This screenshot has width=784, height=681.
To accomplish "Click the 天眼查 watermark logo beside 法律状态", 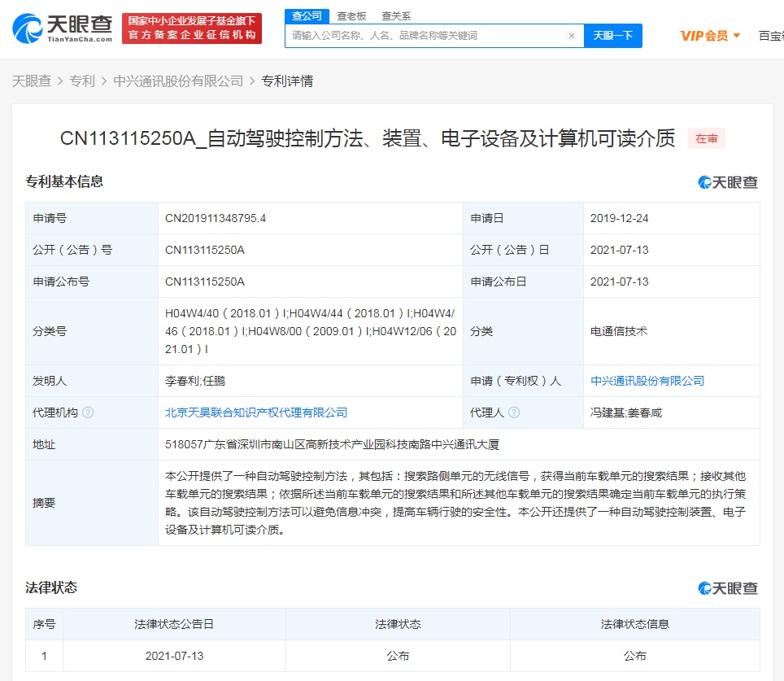I will [x=728, y=588].
